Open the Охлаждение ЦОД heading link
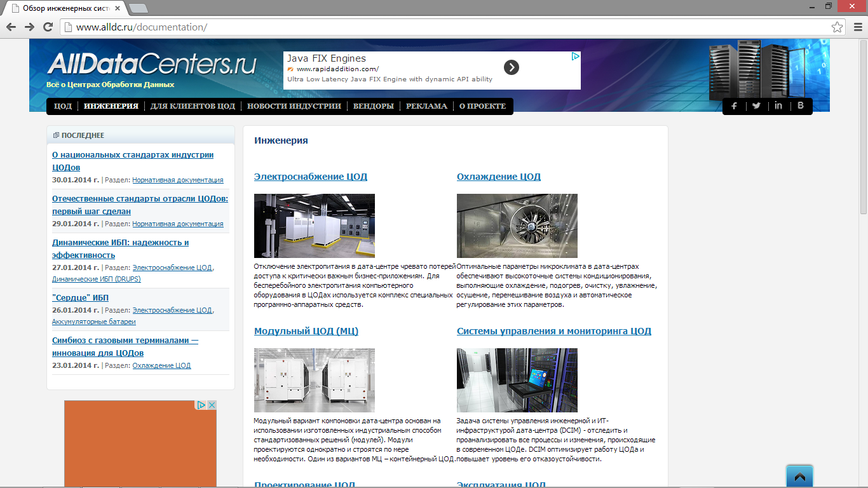 click(499, 177)
